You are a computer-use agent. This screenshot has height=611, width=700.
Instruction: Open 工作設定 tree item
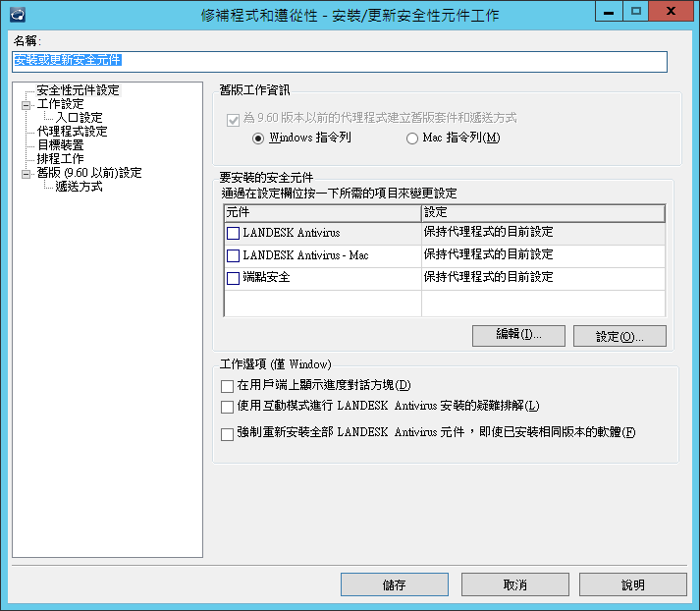[60, 104]
